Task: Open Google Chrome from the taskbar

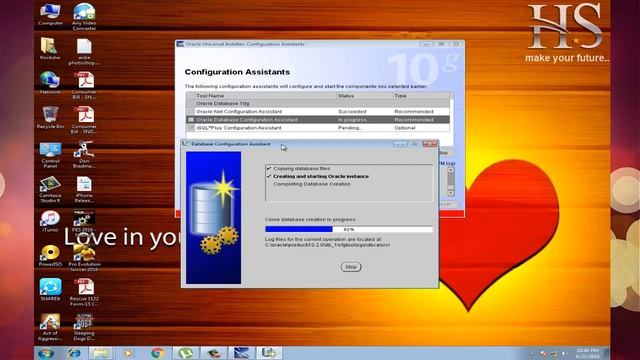Action: coord(157,353)
